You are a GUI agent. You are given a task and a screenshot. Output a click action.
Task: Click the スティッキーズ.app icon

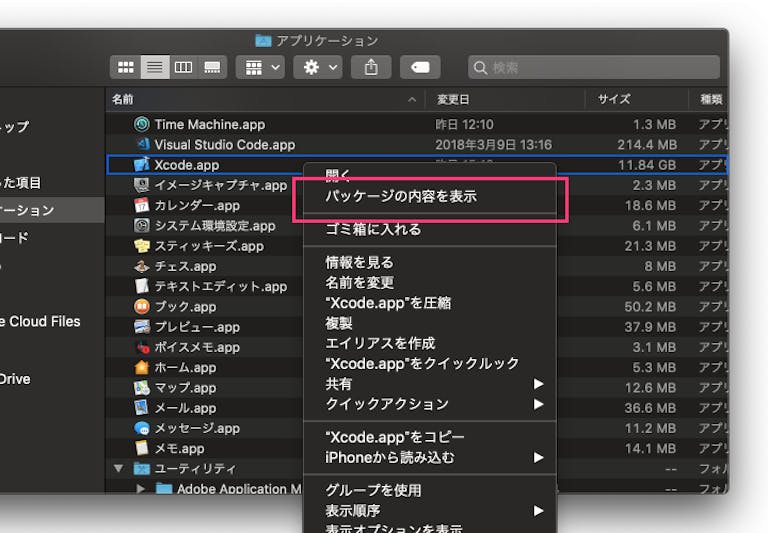(142, 246)
